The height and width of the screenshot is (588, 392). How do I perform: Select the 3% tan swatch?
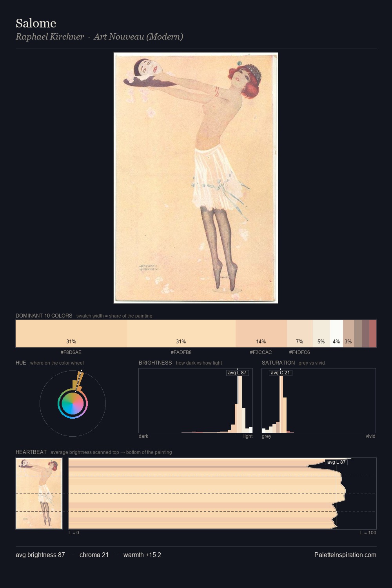coord(348,334)
